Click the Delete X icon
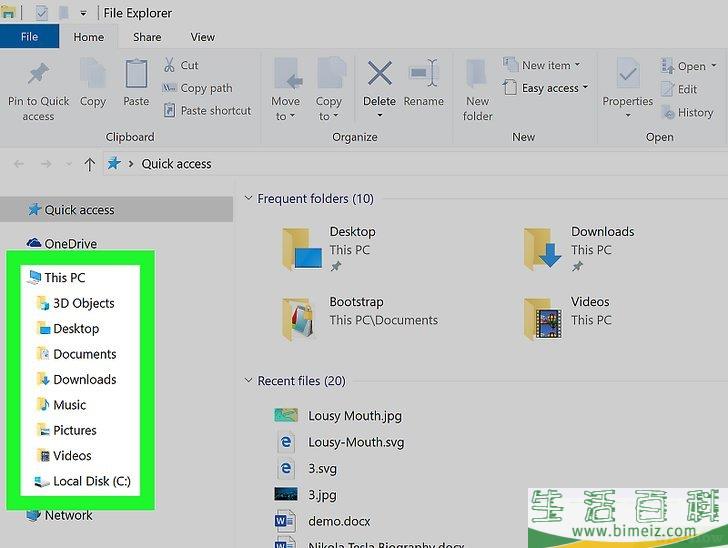The height and width of the screenshot is (548, 728). coord(379,76)
